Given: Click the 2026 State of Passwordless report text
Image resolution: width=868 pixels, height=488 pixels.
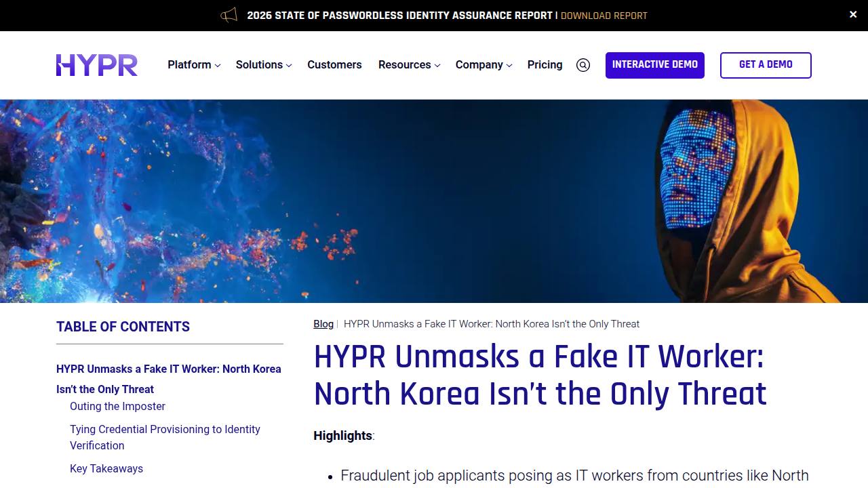Looking at the screenshot, I should pos(400,16).
